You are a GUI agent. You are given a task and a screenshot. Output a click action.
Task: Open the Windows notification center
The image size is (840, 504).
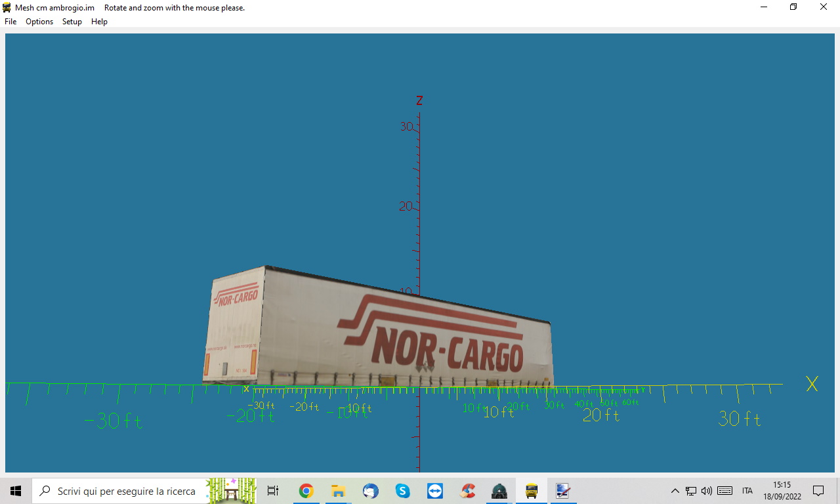pyautogui.click(x=818, y=491)
